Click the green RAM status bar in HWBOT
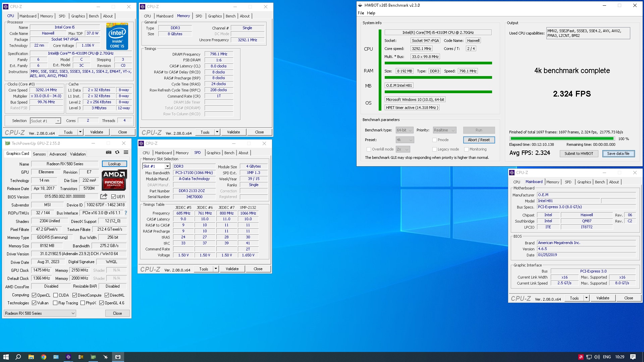Screen dimensions: 644x362 [x=438, y=77]
